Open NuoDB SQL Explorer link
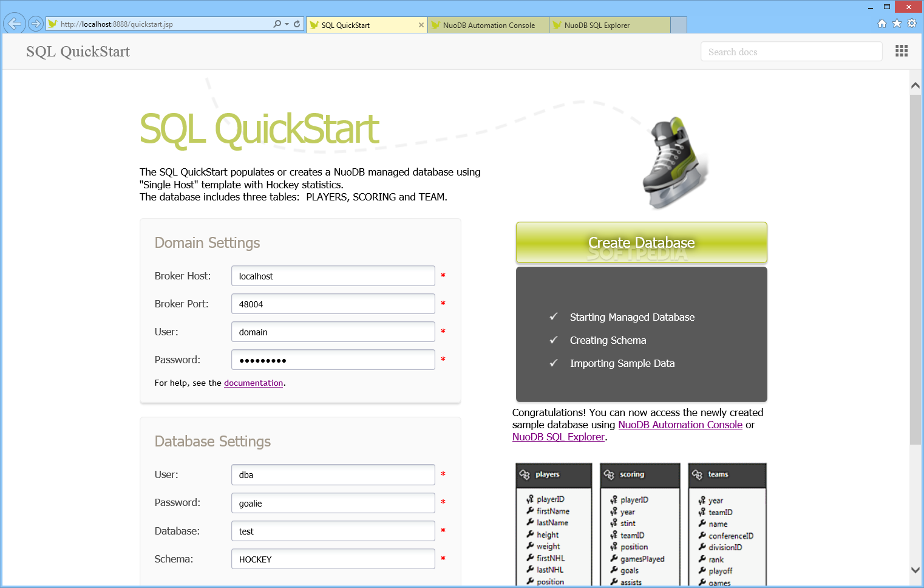The image size is (924, 588). pos(559,437)
